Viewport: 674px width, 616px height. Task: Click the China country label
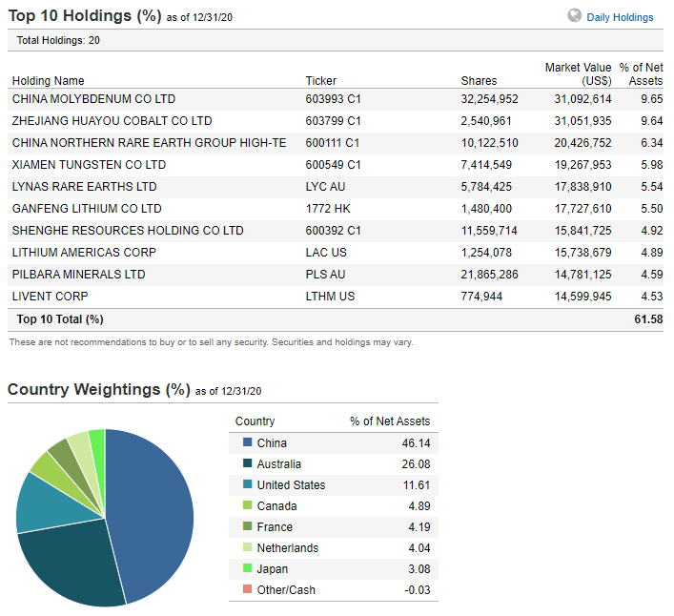272,442
